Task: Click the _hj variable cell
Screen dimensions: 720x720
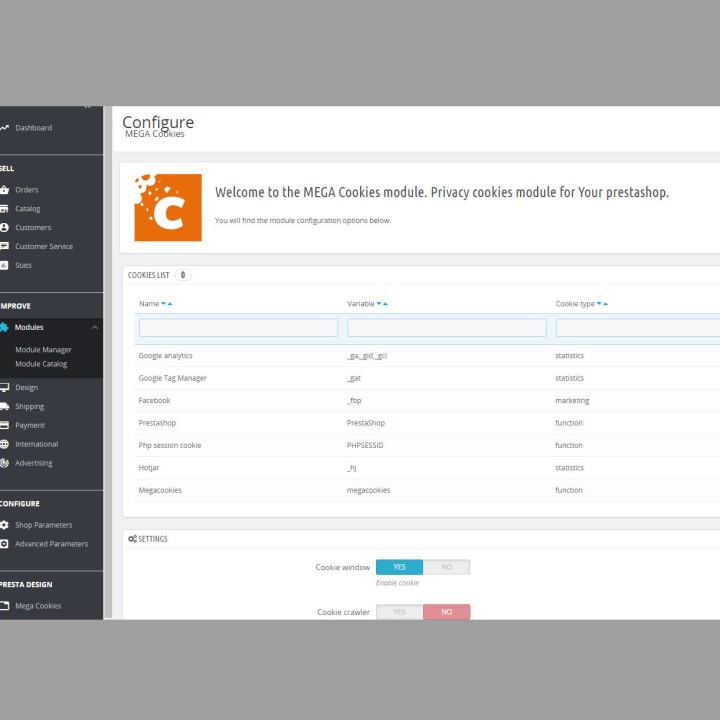Action: click(351, 468)
